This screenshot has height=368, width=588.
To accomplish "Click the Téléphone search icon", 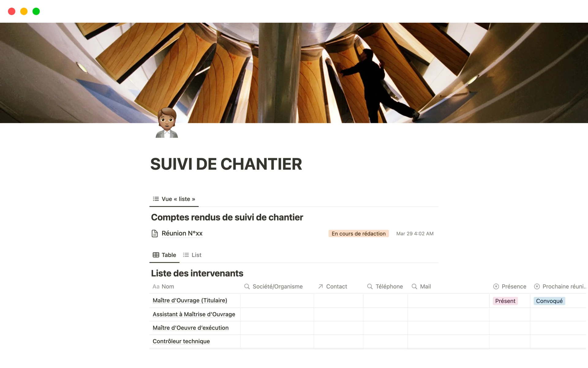I will click(370, 287).
